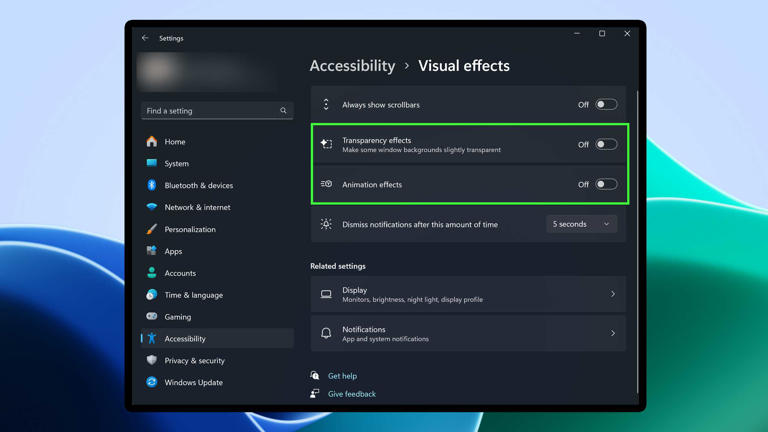768x432 pixels.
Task: Click the scrollbars icon beside Always show scrollbars
Action: pyautogui.click(x=326, y=104)
